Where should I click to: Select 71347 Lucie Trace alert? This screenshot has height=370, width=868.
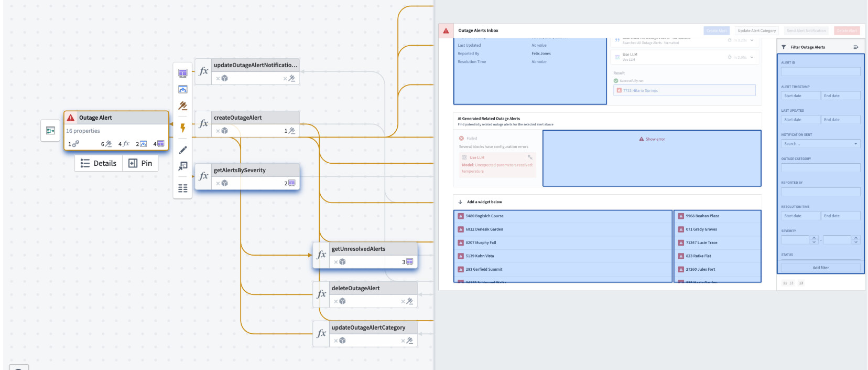[x=717, y=242]
